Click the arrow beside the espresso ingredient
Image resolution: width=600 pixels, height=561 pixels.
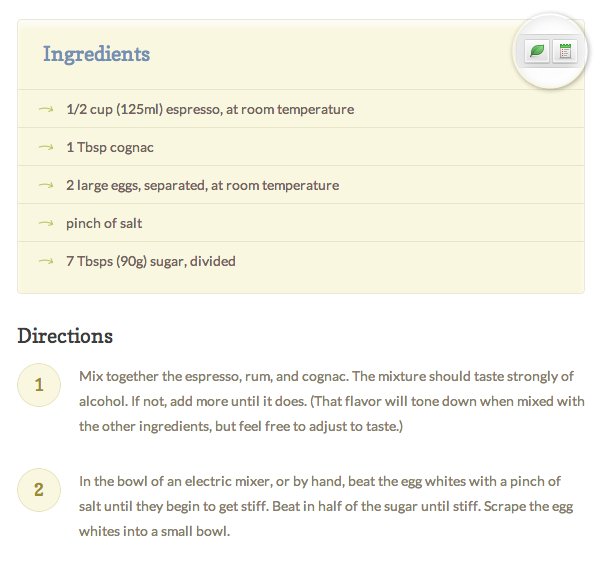point(46,109)
